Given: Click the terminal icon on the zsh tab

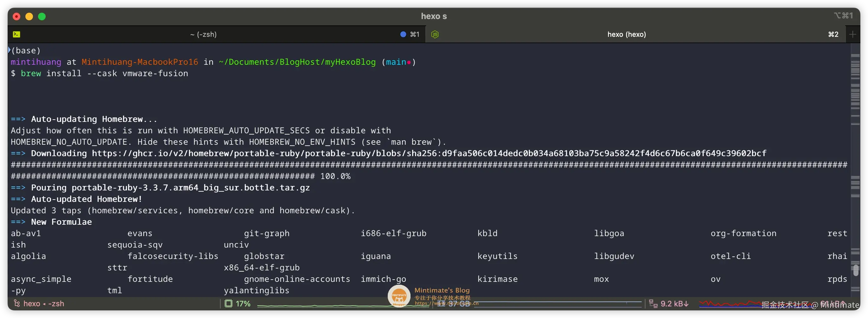Looking at the screenshot, I should 16,34.
